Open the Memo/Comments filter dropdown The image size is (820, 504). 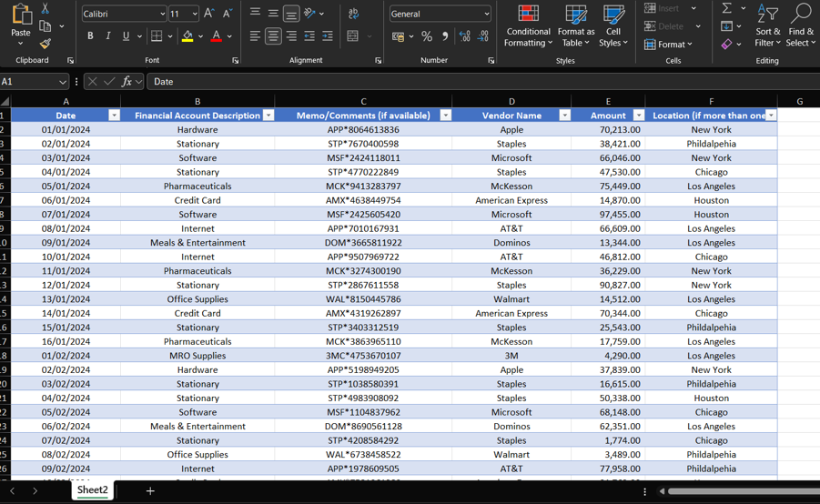(x=446, y=116)
